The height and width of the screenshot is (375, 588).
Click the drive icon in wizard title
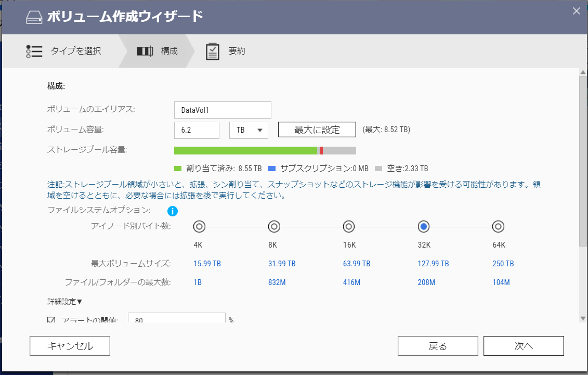[x=34, y=17]
